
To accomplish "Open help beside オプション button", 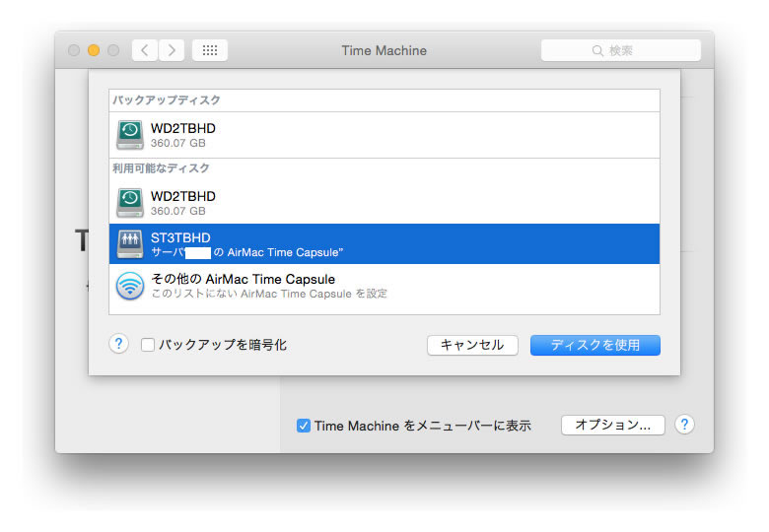I will click(x=684, y=425).
